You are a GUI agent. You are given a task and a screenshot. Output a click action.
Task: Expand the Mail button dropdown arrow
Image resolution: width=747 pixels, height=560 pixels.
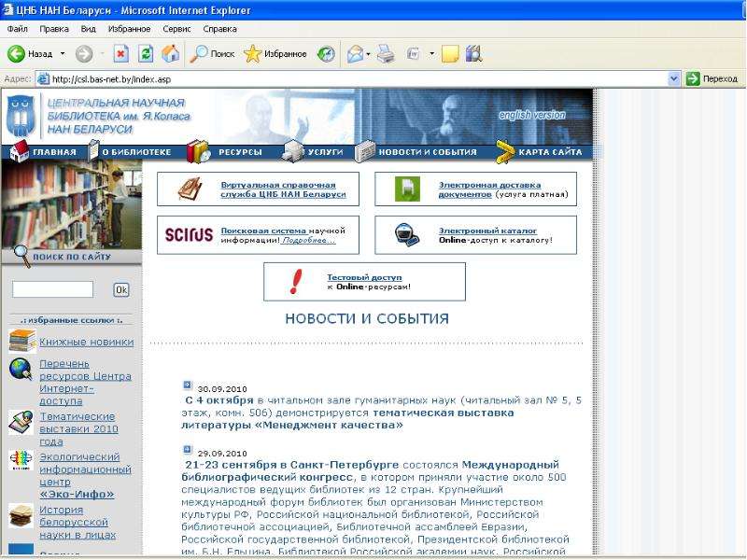(368, 54)
